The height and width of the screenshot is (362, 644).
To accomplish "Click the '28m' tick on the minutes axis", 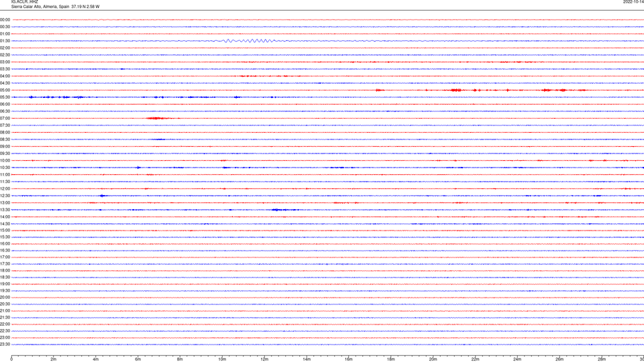I will click(602, 359).
